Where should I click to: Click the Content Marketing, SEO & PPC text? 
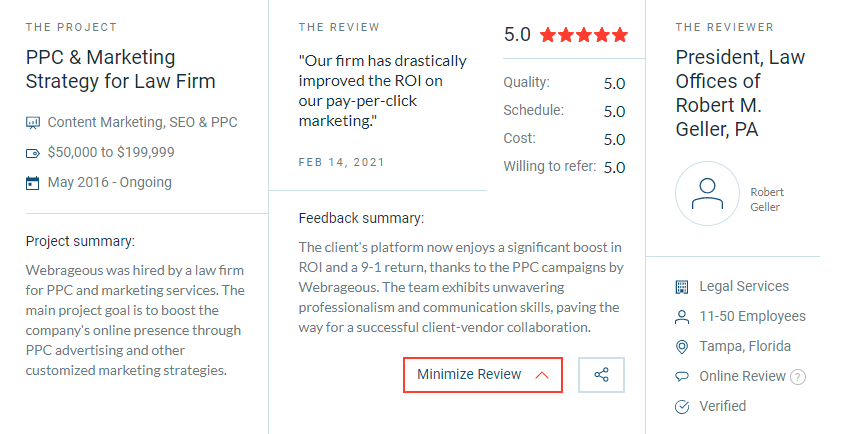143,123
